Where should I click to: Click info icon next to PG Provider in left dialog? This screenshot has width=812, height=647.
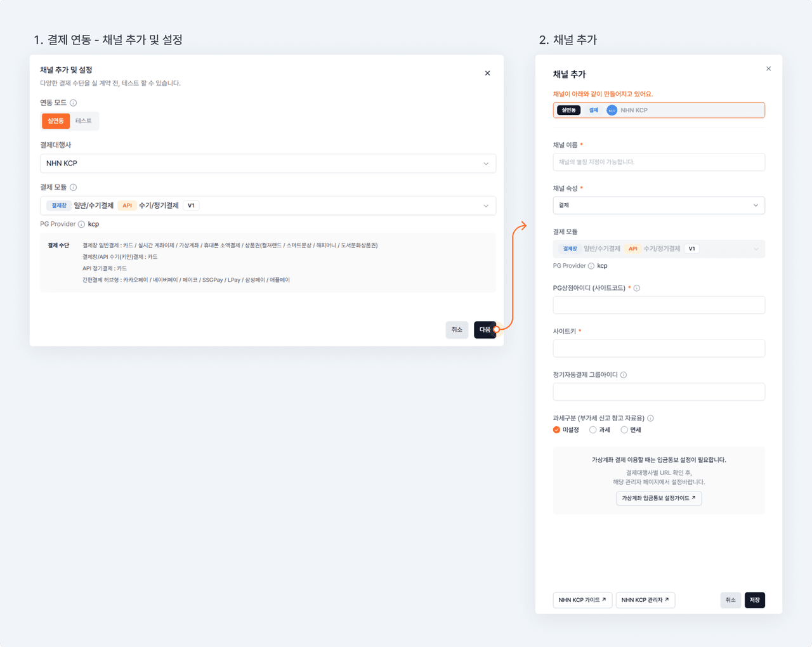coord(81,224)
